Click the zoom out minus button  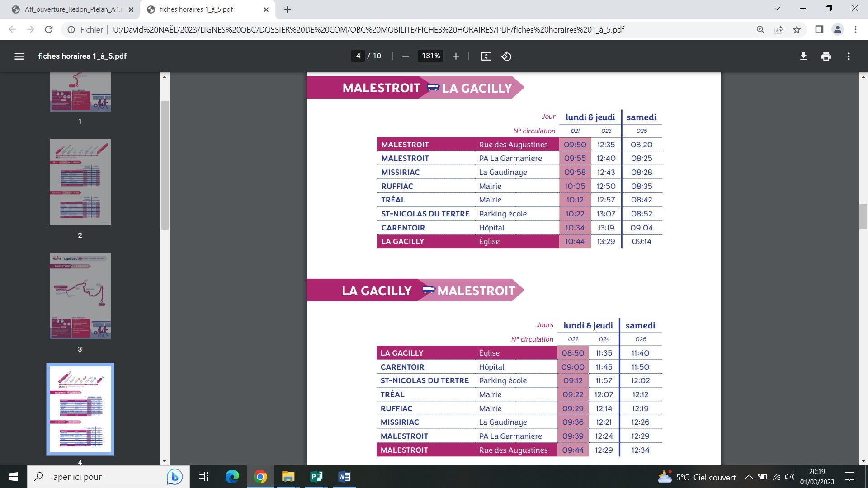406,56
